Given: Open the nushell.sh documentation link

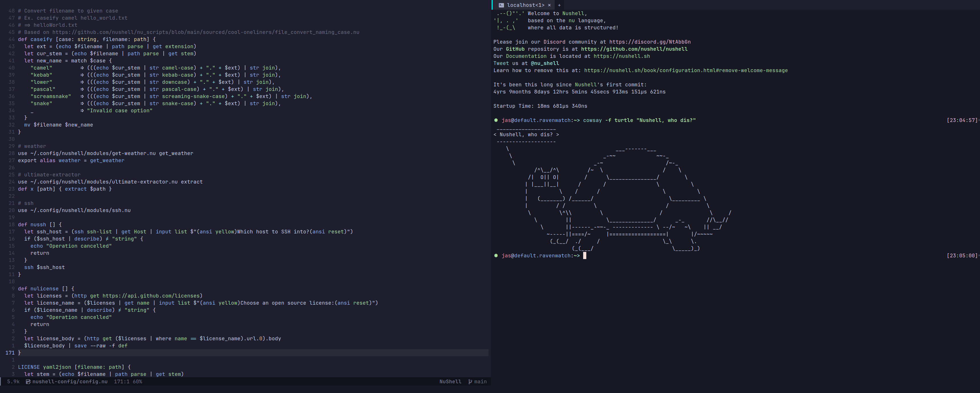Looking at the screenshot, I should pyautogui.click(x=622, y=56).
